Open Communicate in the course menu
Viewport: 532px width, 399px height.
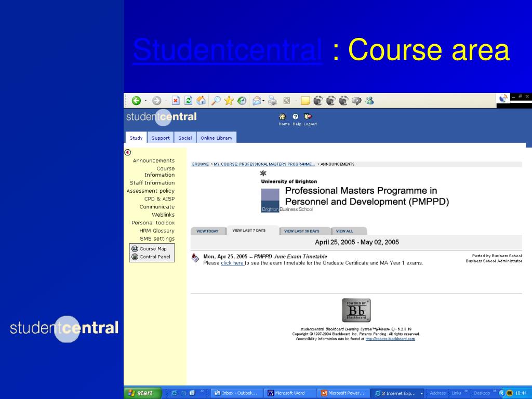coord(157,207)
